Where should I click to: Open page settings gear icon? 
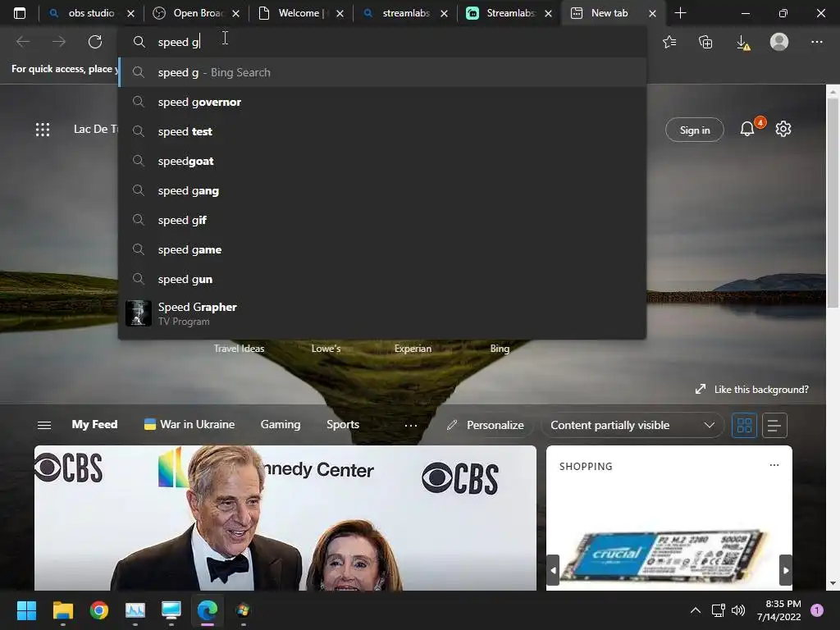pos(783,129)
